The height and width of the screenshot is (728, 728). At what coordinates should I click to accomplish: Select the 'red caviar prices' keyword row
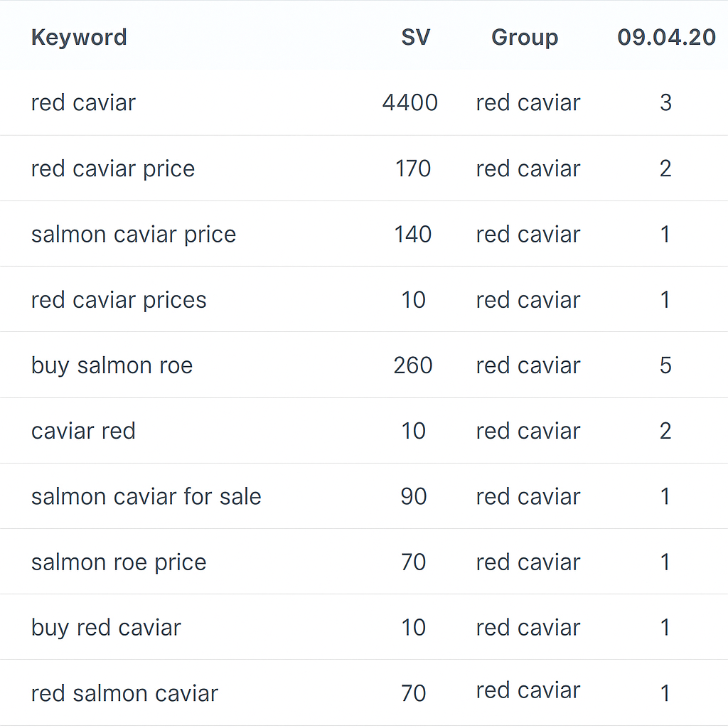[x=119, y=300]
